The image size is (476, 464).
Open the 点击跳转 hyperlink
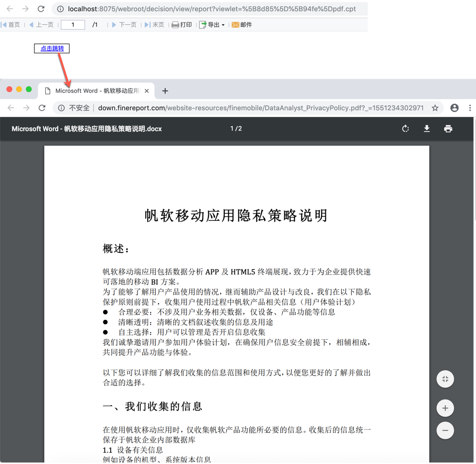tap(52, 49)
